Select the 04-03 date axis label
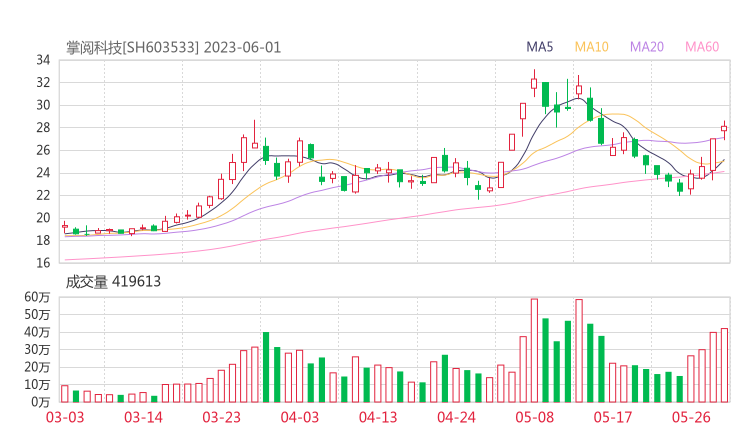740x440 pixels. (300, 417)
